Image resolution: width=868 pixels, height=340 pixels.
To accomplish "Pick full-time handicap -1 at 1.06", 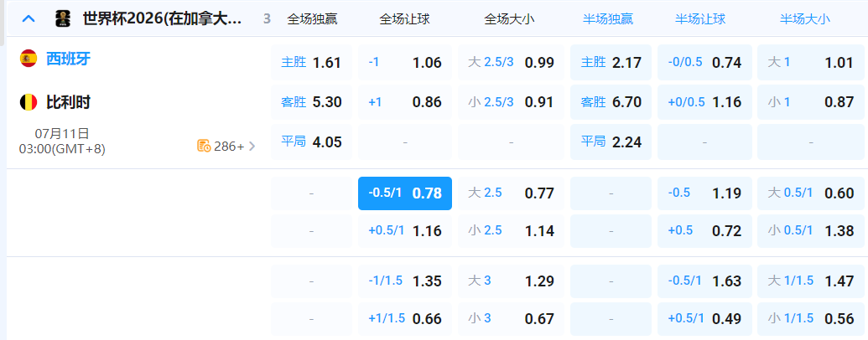I will coord(405,63).
